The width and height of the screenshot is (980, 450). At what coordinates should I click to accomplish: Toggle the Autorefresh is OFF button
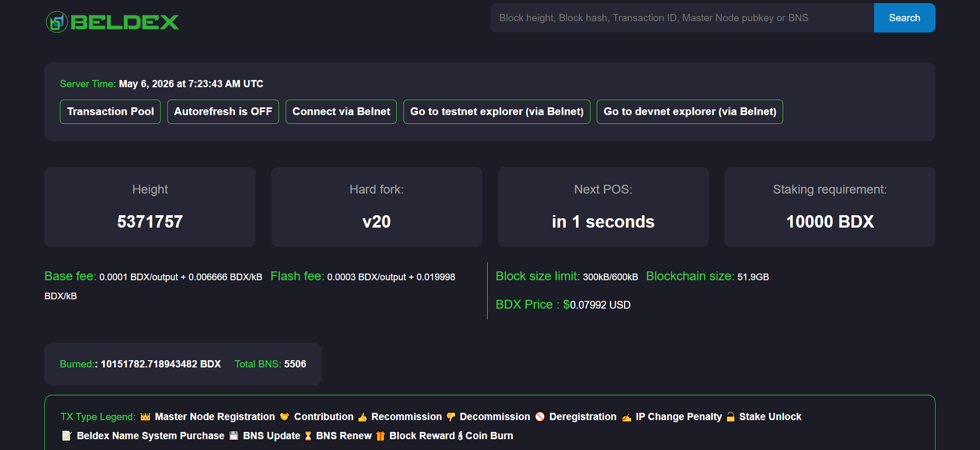[x=223, y=111]
